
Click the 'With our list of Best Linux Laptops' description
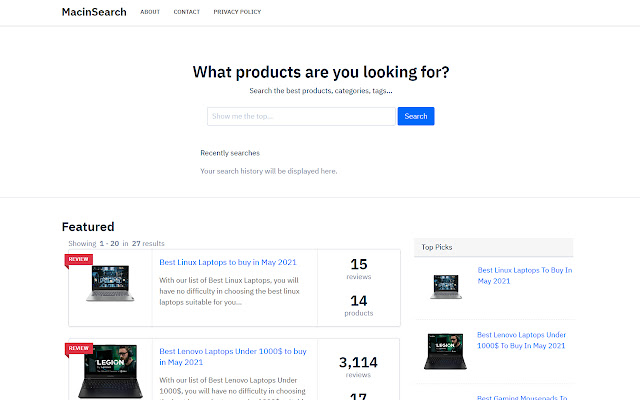point(229,291)
